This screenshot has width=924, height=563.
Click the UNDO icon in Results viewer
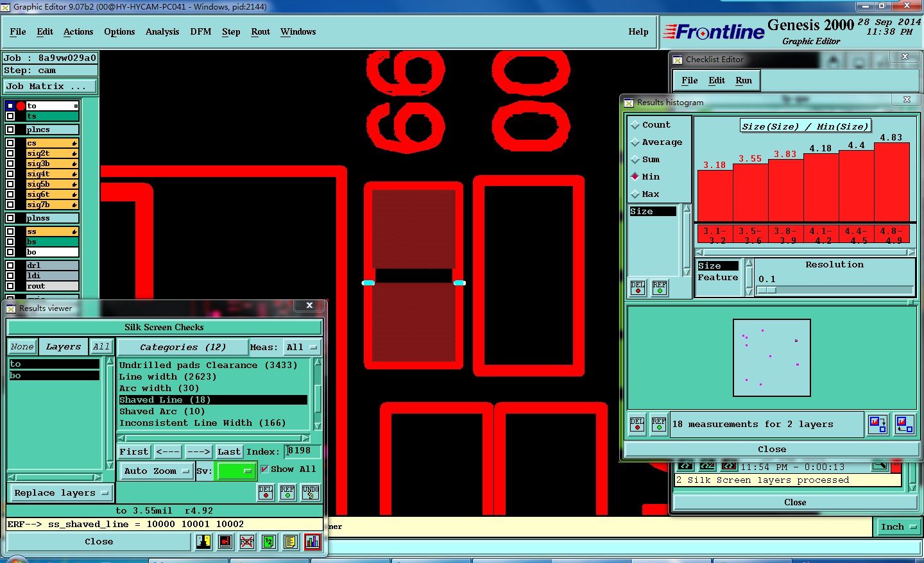[x=311, y=492]
